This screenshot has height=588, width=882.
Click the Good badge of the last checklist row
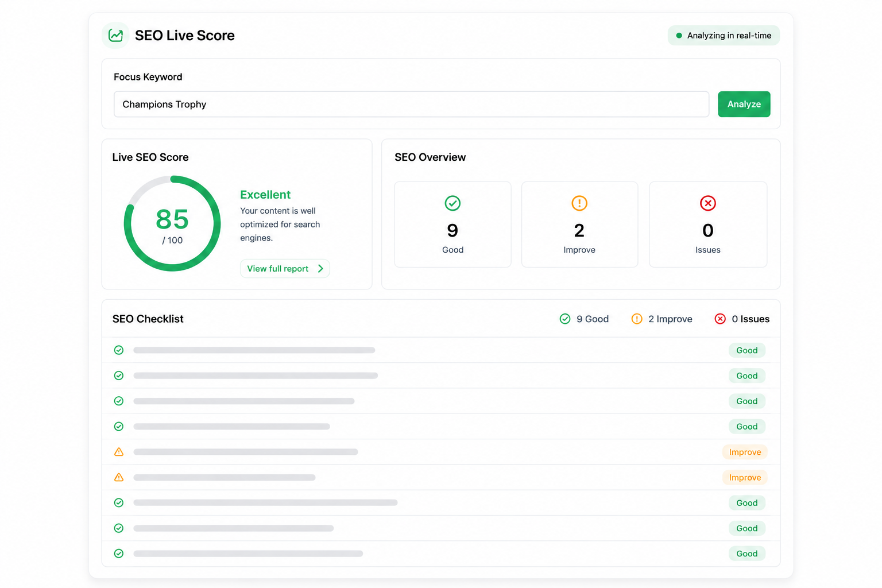coord(747,554)
